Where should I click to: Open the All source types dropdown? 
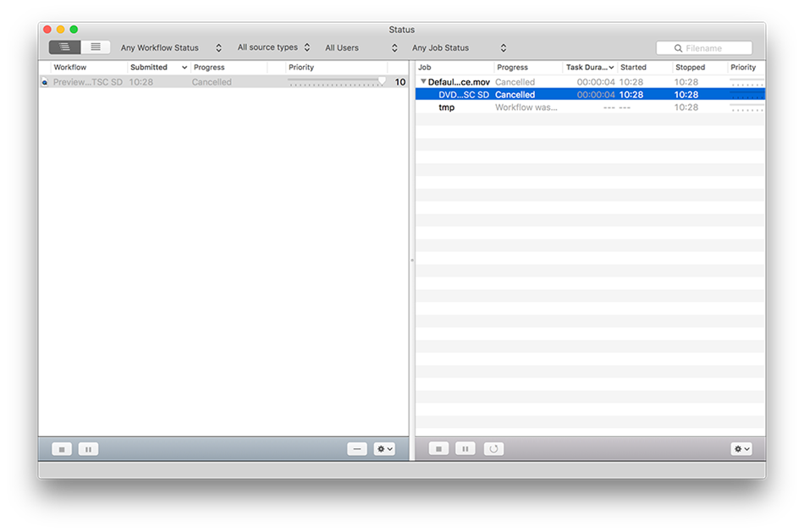coord(273,47)
